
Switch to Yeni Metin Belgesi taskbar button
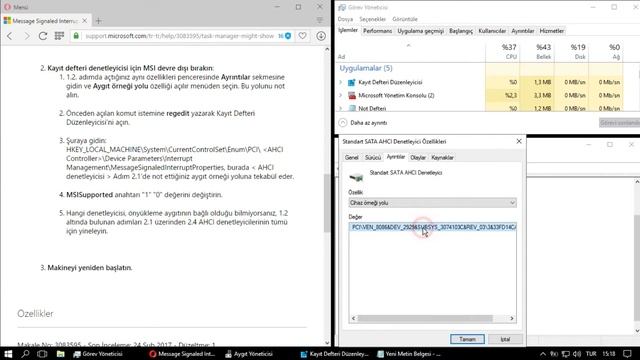pos(409,354)
